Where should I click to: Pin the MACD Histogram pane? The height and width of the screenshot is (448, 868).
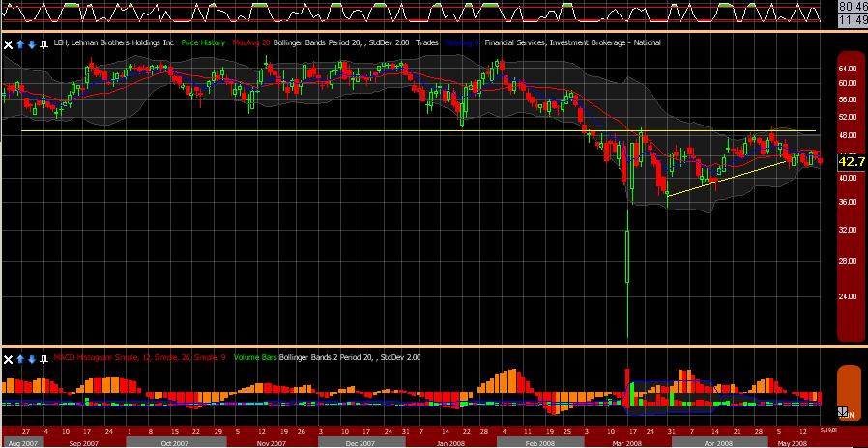click(43, 359)
